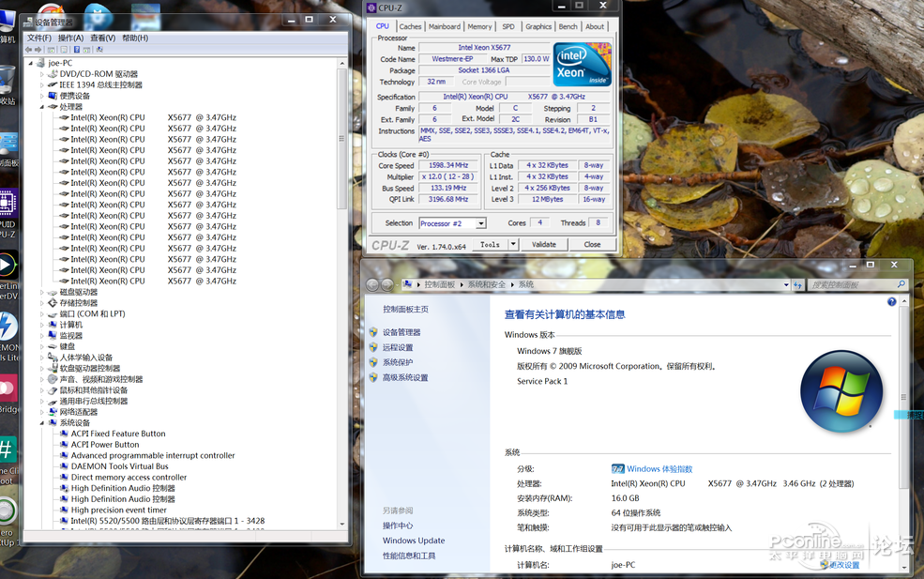924x579 pixels.
Task: Open address bar history dropdown in System window
Action: 786,284
